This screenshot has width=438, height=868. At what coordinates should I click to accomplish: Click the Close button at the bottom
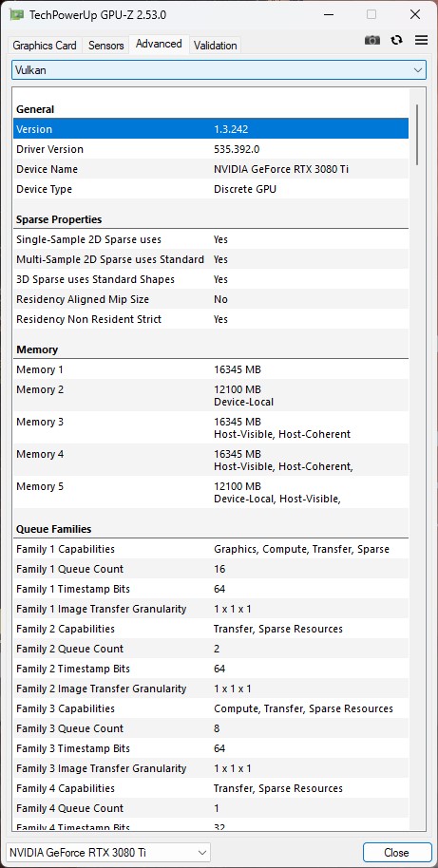point(397,852)
